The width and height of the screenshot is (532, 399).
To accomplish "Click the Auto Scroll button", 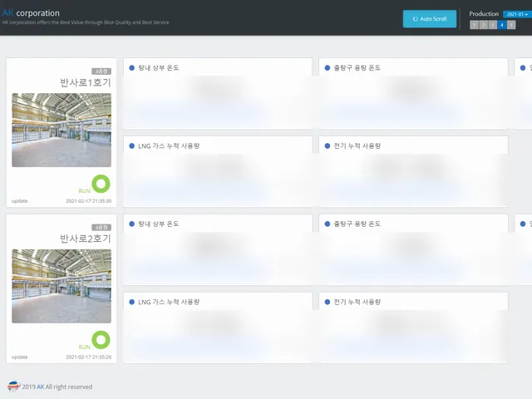I will click(430, 18).
